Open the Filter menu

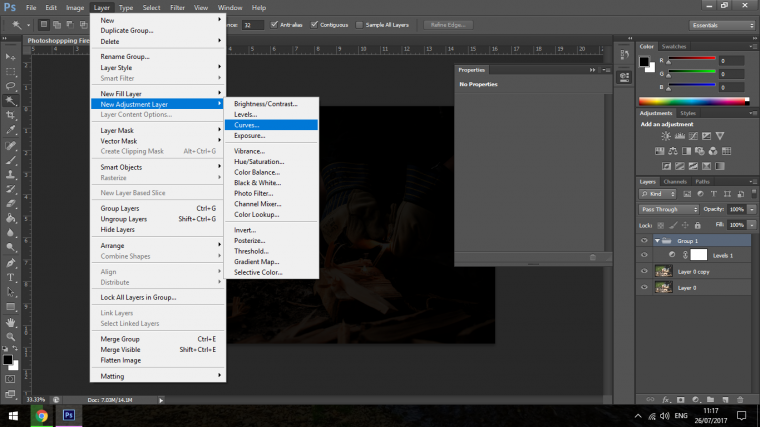coord(177,8)
